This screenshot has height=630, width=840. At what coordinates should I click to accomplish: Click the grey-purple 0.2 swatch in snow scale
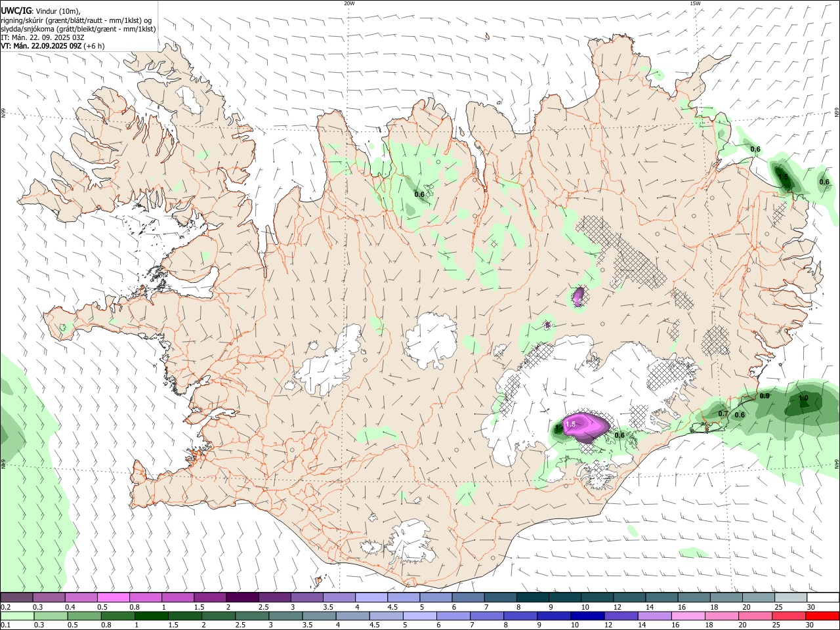coord(16,598)
